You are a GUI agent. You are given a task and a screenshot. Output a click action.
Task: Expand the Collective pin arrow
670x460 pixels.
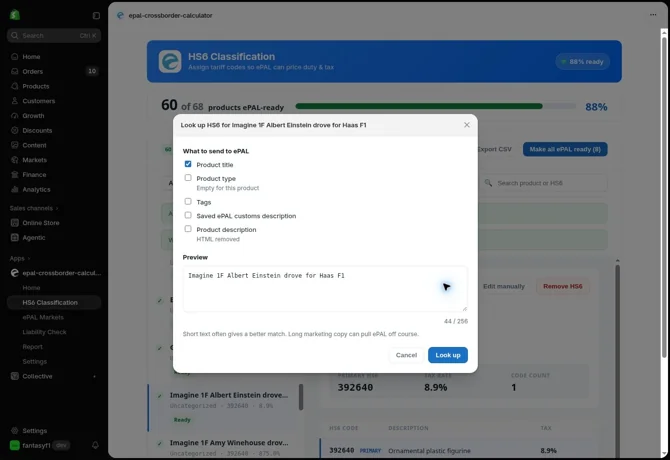pos(94,376)
